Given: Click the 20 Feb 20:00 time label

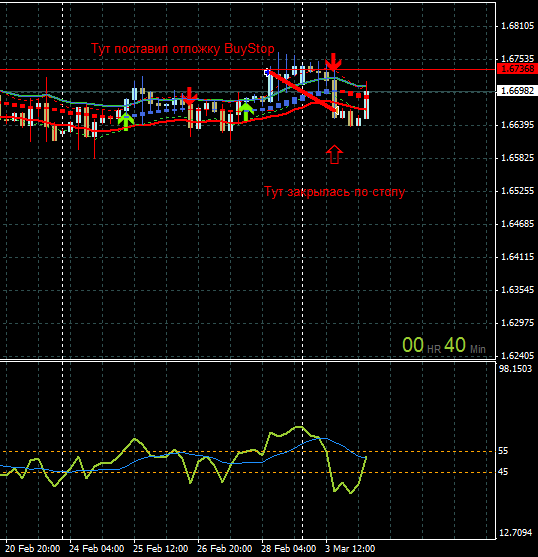Looking at the screenshot, I should coord(33,548).
